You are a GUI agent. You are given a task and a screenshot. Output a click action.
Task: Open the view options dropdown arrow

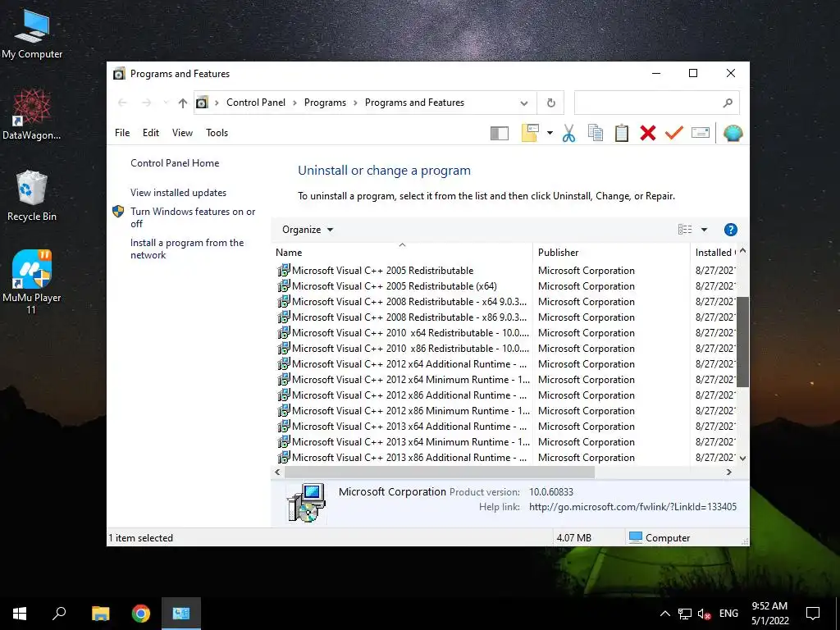click(704, 230)
